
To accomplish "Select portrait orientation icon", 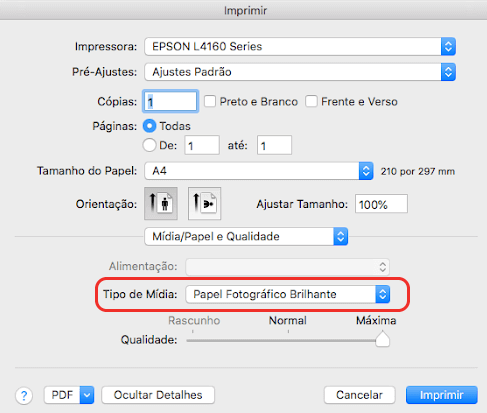I will point(161,203).
